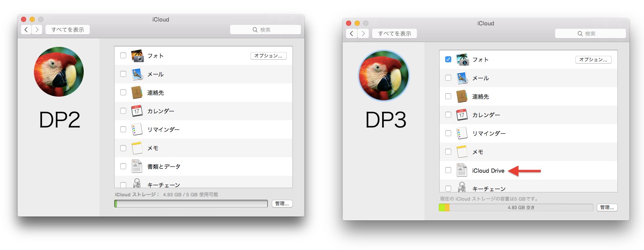The height and width of the screenshot is (250, 644).
Task: Select the メール label in DP3 list
Action: (480, 78)
